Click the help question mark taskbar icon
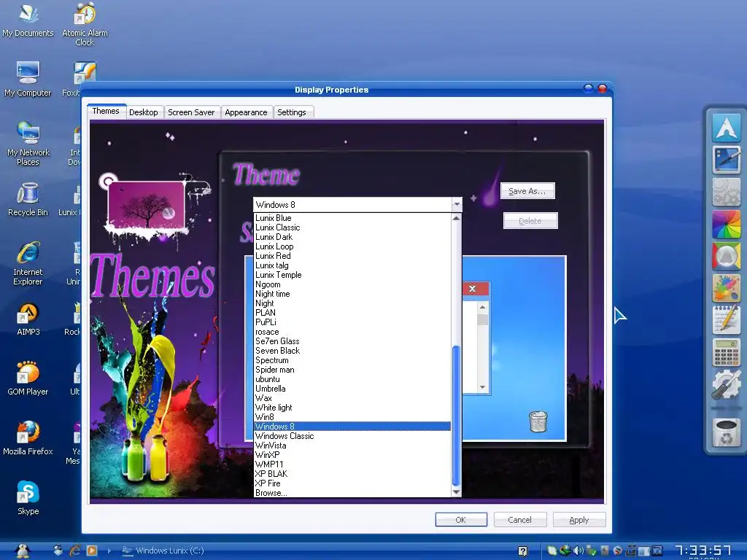 522,551
